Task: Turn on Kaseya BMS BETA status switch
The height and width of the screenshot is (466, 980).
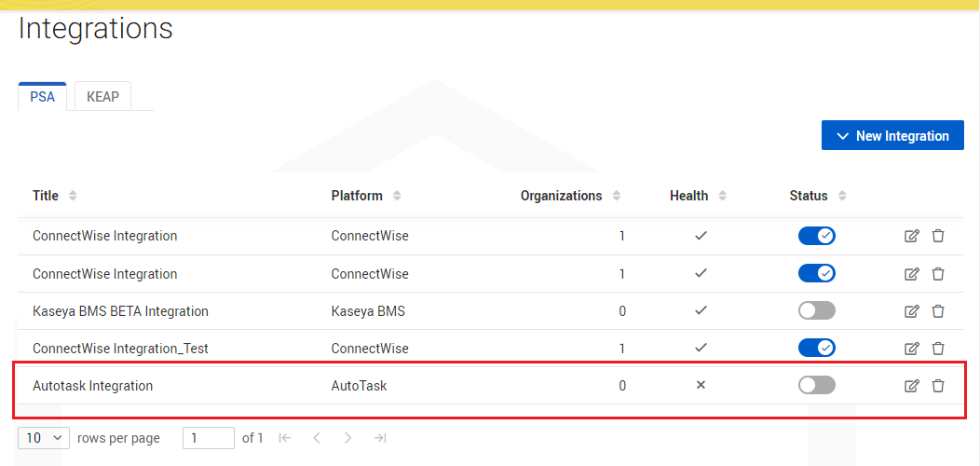Action: [816, 310]
